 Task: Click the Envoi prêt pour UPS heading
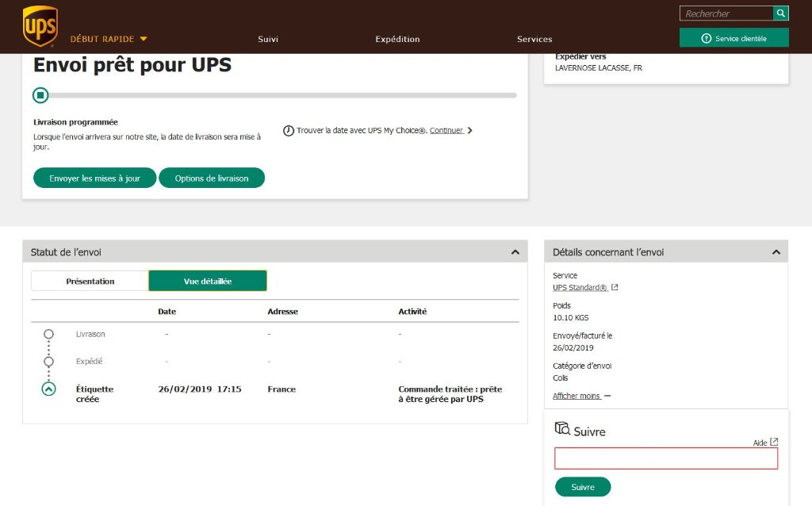click(x=132, y=65)
